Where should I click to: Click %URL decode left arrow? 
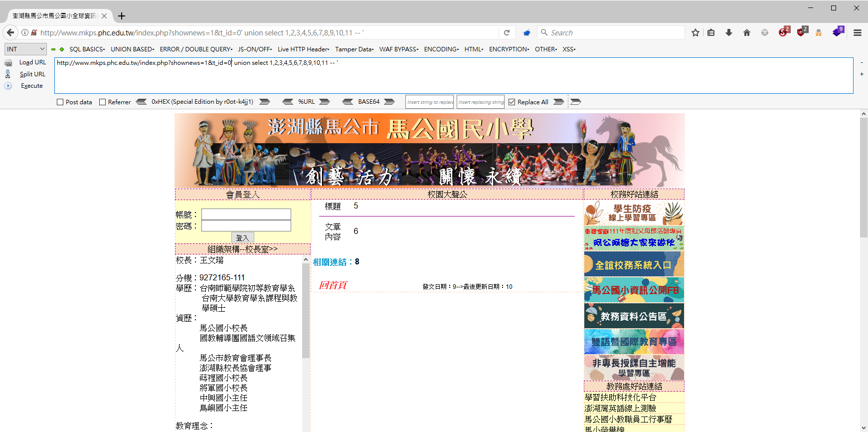(288, 102)
